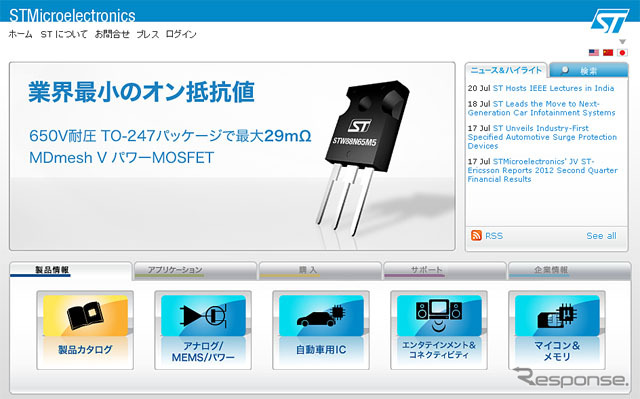Select the 購入 tab

[x=320, y=270]
